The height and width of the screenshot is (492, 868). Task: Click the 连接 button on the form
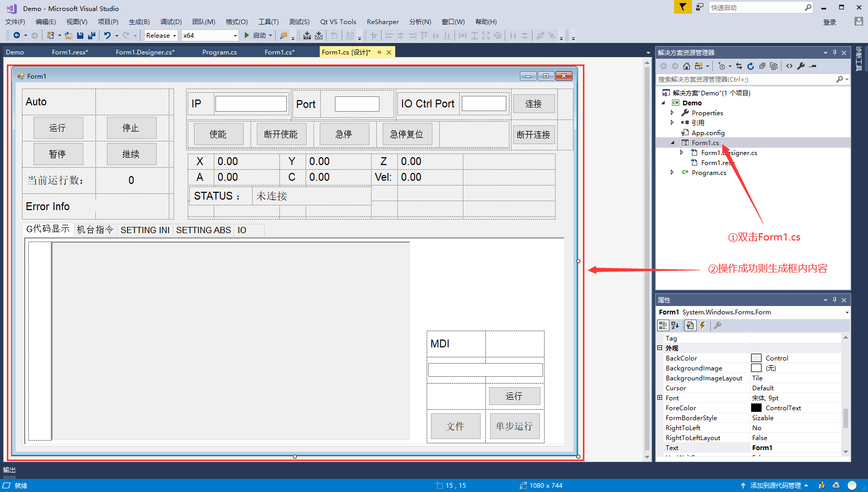534,104
